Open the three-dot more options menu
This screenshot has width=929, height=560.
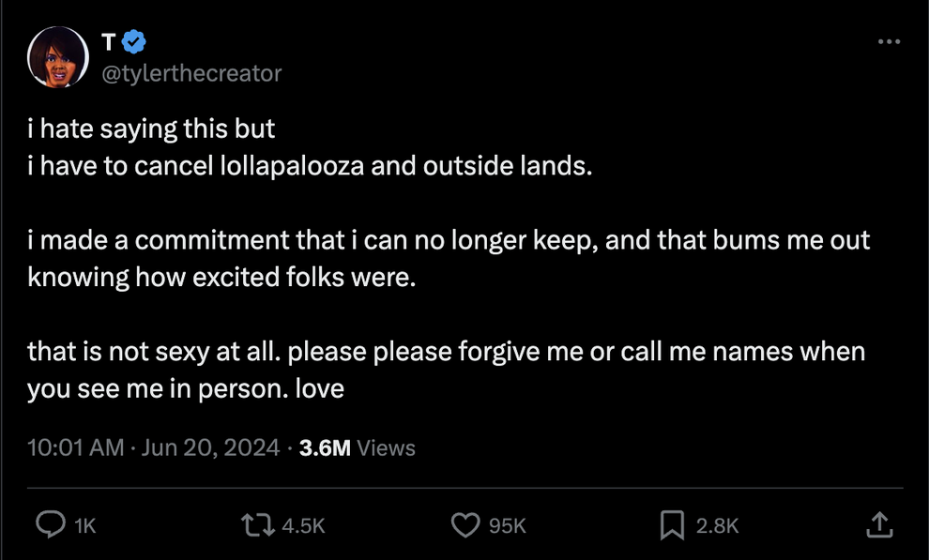888,41
